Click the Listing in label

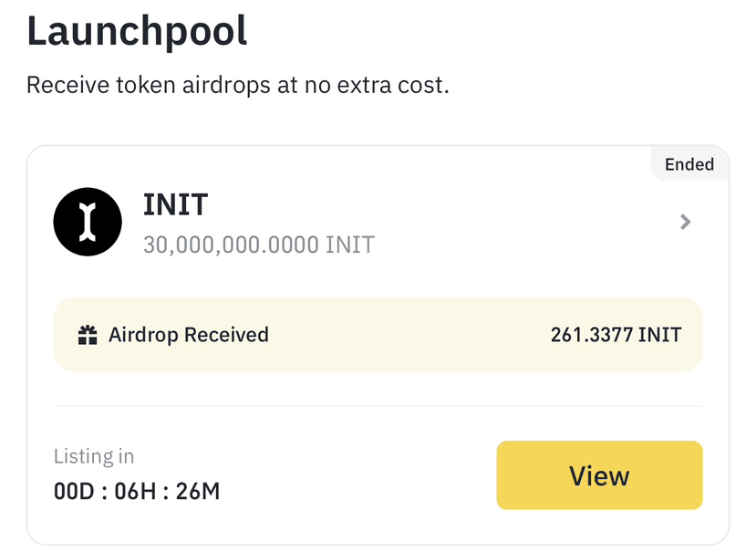click(x=94, y=456)
